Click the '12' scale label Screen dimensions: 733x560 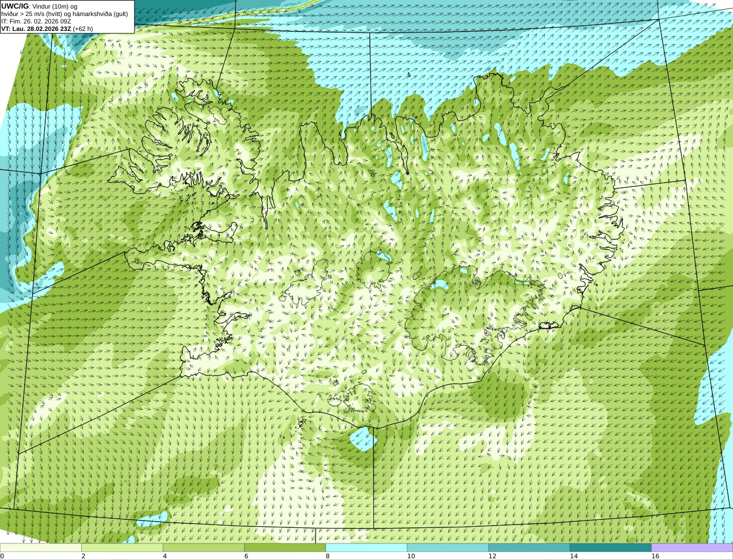click(x=492, y=556)
